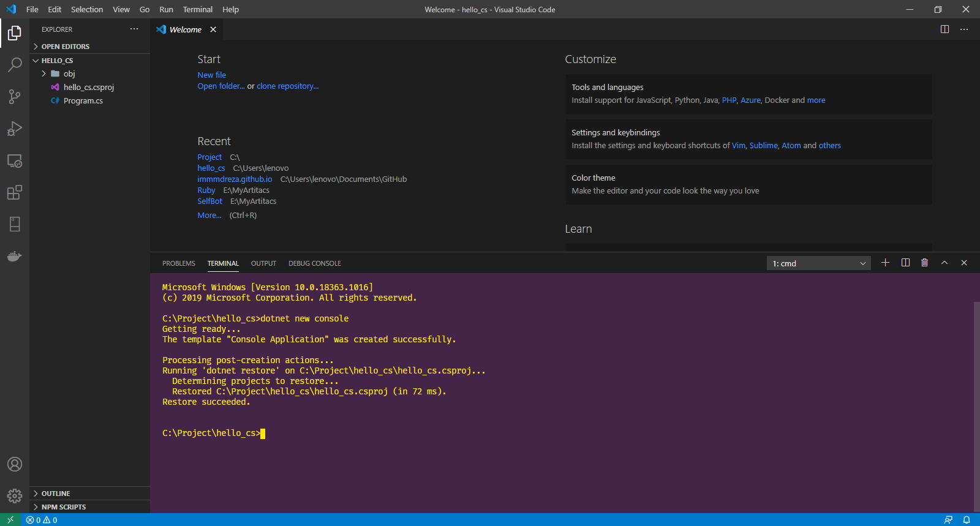Click the New file link

coord(212,75)
